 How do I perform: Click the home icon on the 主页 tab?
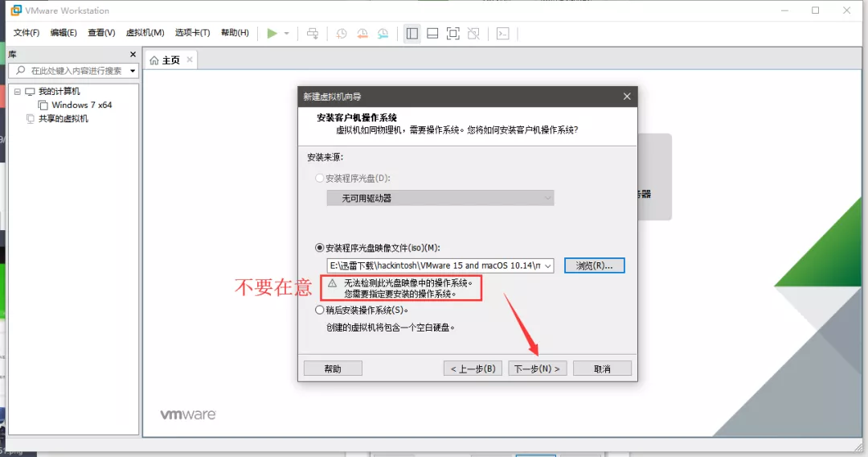154,60
